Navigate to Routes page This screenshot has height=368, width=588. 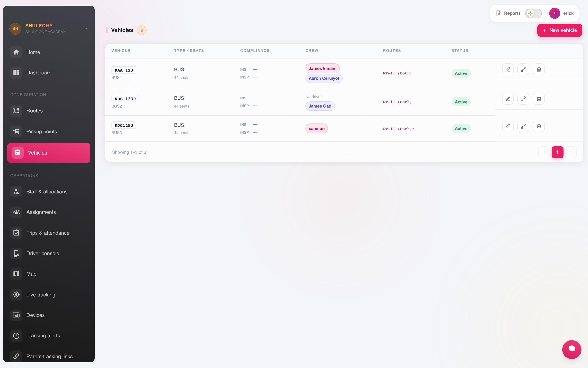[49, 111]
